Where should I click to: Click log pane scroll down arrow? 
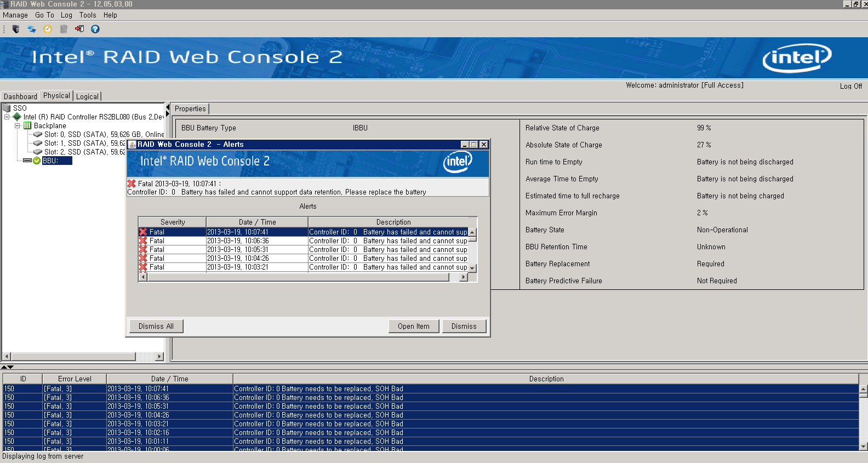pos(864,447)
